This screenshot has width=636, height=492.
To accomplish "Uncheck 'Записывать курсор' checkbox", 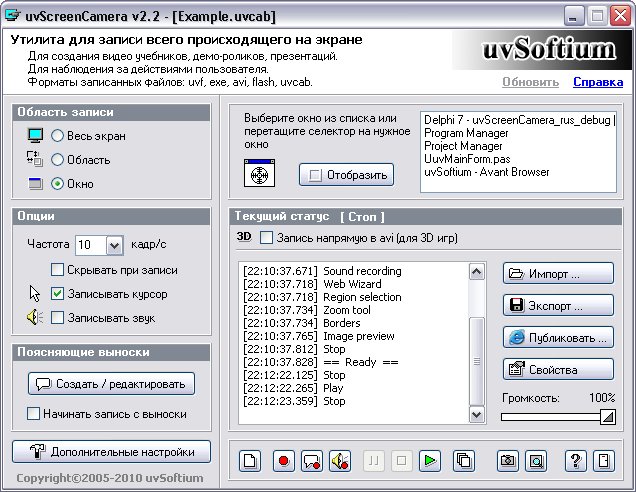I will (x=58, y=294).
